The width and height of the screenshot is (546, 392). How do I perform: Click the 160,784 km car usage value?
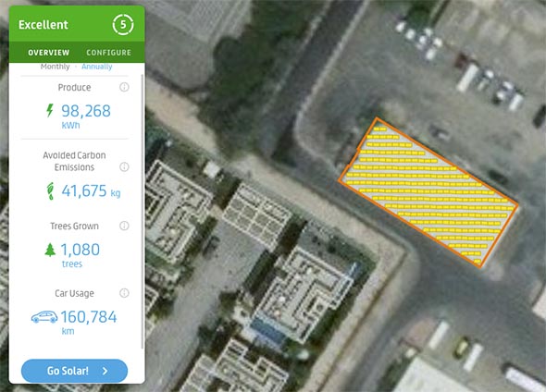click(89, 322)
